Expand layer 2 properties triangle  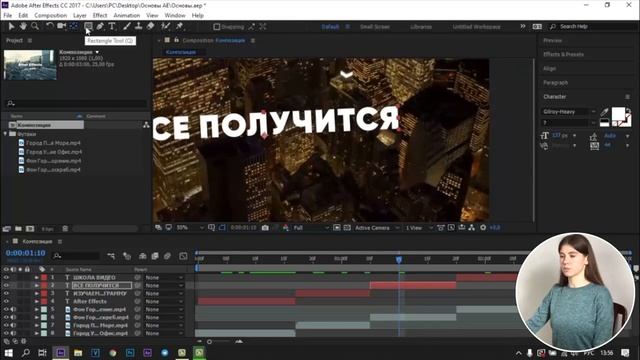[36, 285]
